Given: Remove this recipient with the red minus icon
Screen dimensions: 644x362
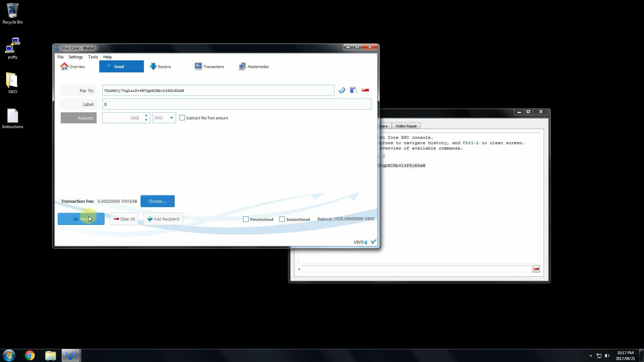Looking at the screenshot, I should coord(365,90).
